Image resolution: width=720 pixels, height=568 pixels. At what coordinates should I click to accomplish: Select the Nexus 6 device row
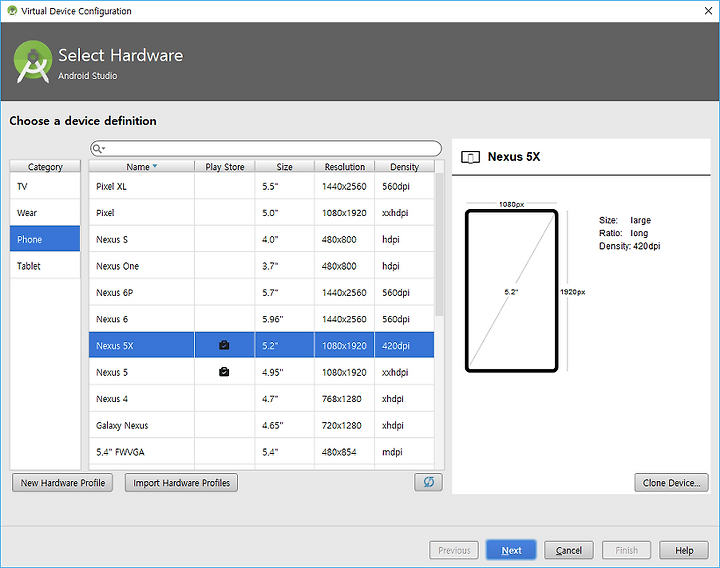[x=261, y=319]
